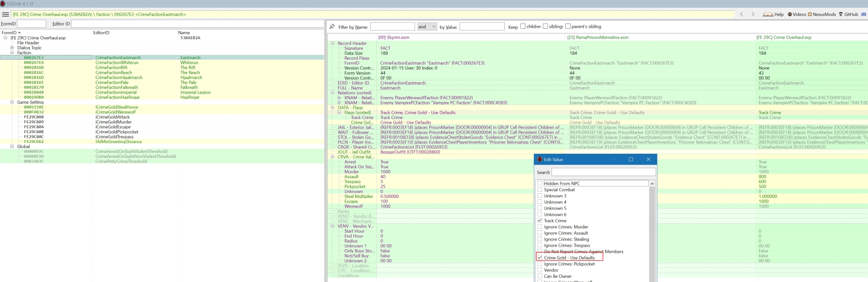Collapse the Record Header section

click(333, 43)
